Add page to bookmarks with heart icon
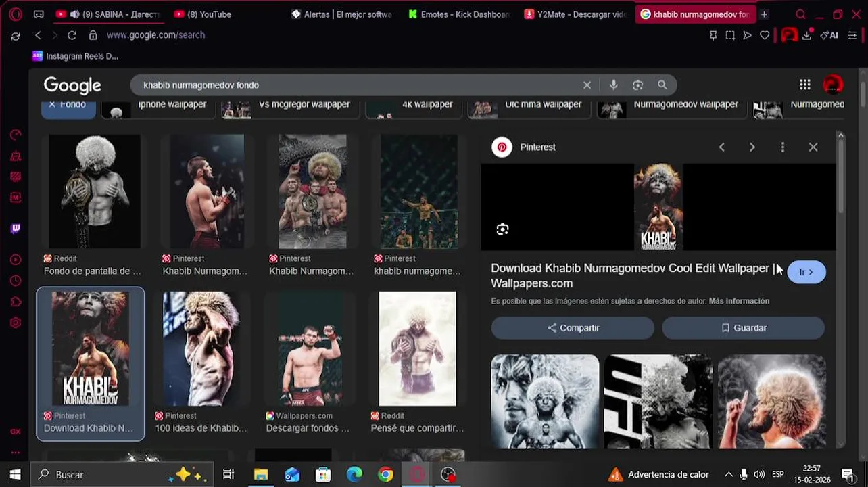This screenshot has width=868, height=487. (x=765, y=35)
